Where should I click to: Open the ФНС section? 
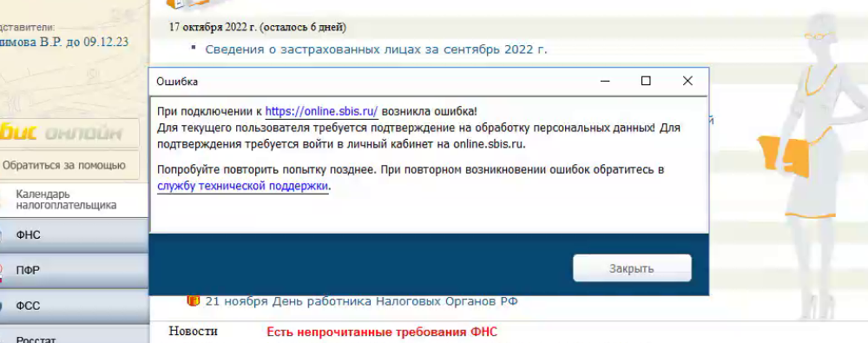tap(74, 235)
